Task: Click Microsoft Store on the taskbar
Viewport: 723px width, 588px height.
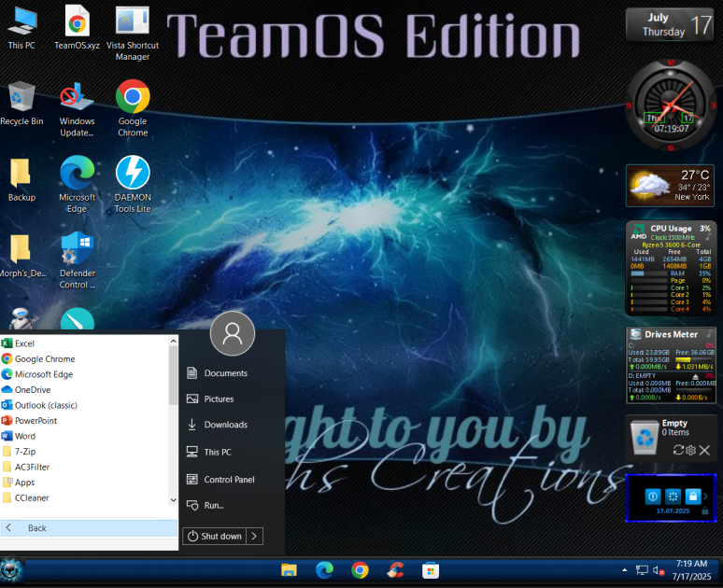Action: coord(431,570)
